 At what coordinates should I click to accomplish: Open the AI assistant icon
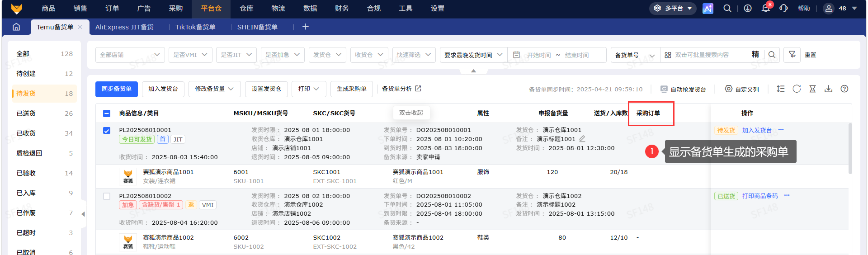pos(708,8)
